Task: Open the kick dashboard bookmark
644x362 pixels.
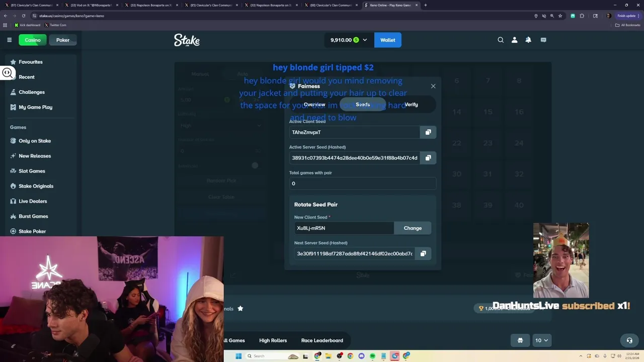Action: click(x=27, y=25)
